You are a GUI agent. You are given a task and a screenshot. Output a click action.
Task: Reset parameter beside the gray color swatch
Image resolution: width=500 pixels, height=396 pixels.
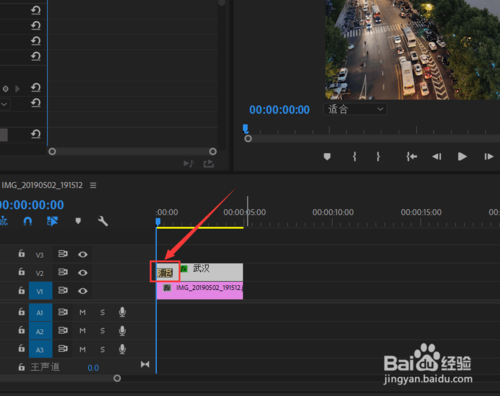coord(36,134)
